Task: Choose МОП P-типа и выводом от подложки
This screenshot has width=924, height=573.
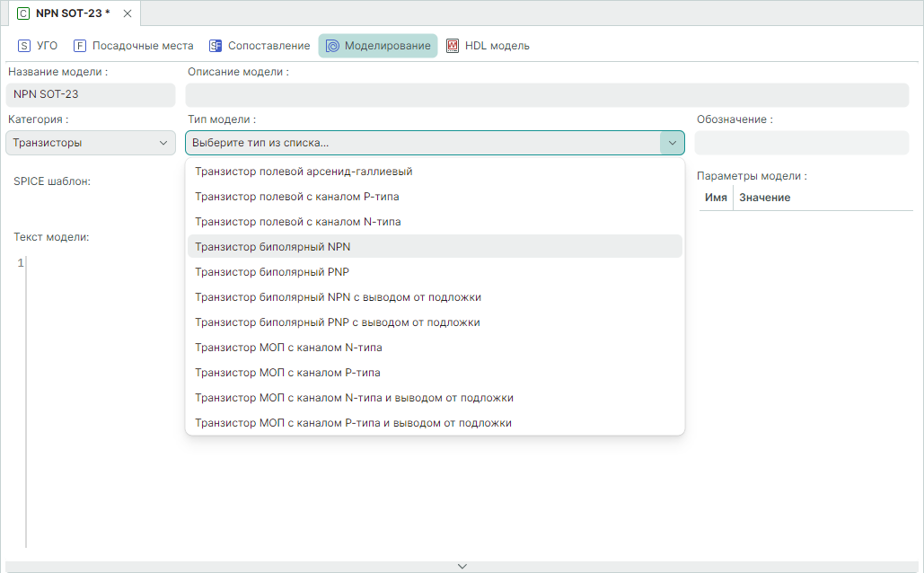Action: tap(435, 423)
